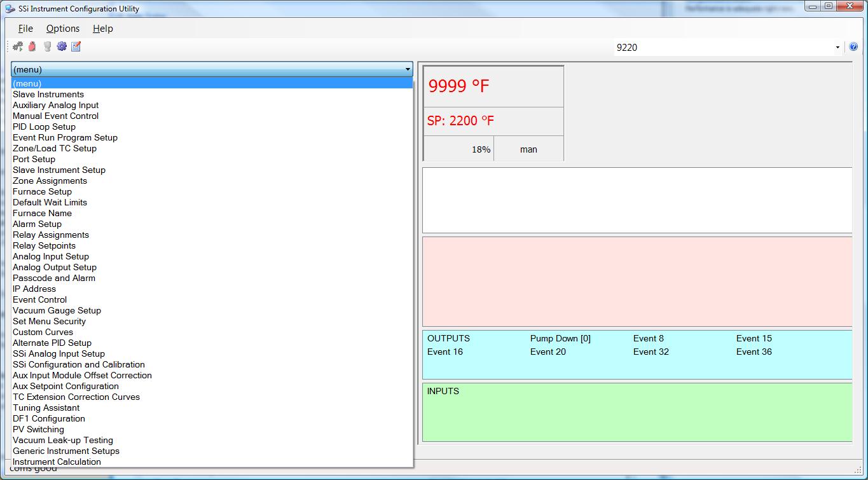Image resolution: width=868 pixels, height=480 pixels.
Task: Open settings via the blue gear icon
Action: coord(62,46)
